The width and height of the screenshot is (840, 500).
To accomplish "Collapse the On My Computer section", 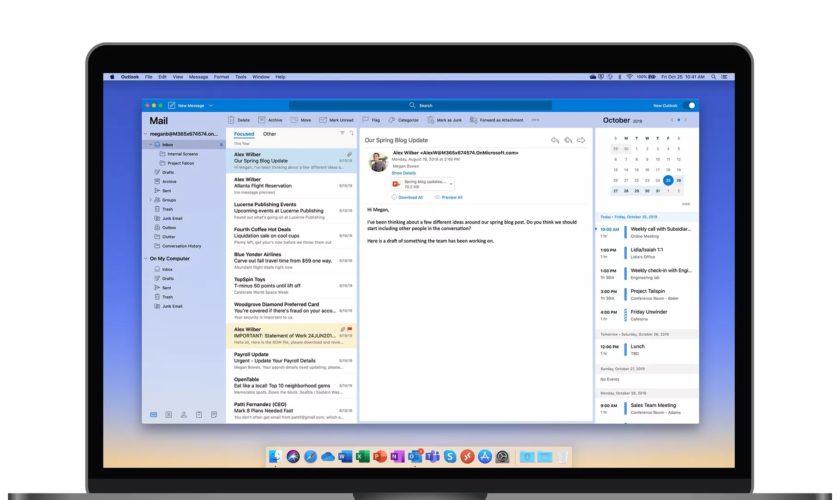I will click(x=145, y=258).
